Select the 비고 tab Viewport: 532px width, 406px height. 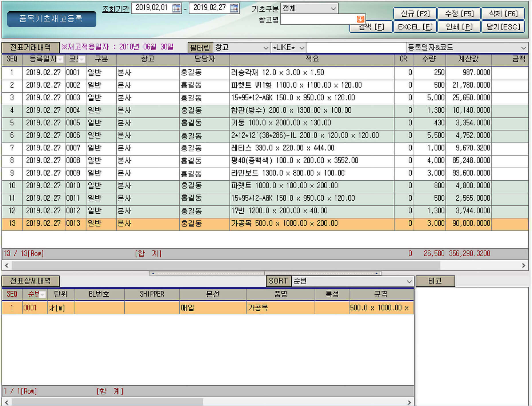[x=435, y=281]
